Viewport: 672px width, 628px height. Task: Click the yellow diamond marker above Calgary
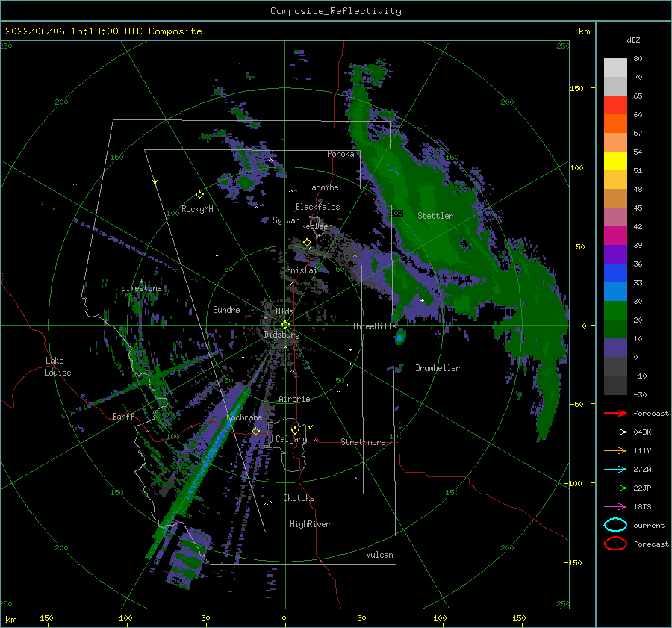295,430
